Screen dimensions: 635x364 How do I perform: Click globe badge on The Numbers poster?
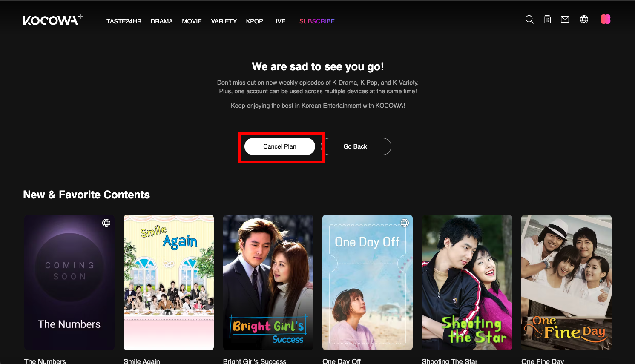coord(106,223)
